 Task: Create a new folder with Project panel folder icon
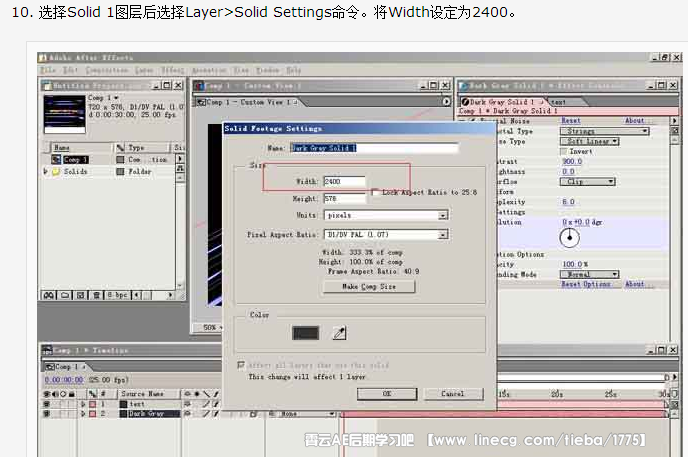(65, 295)
